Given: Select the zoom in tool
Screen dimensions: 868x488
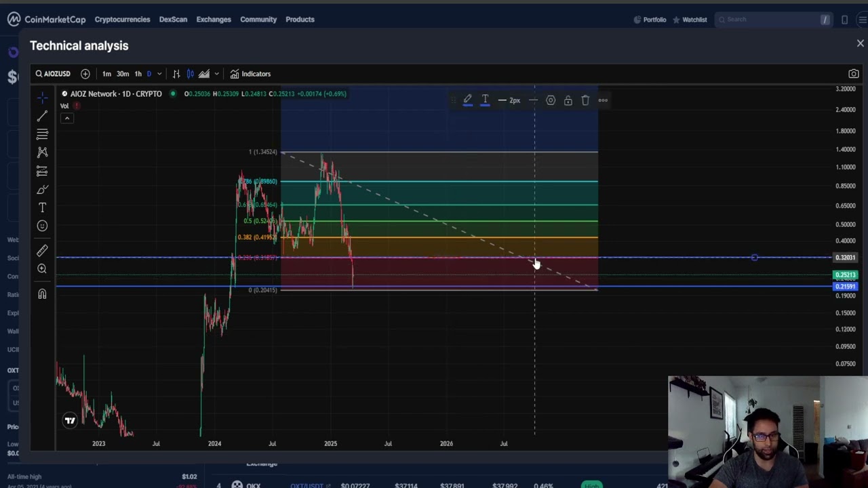Looking at the screenshot, I should click(x=42, y=269).
